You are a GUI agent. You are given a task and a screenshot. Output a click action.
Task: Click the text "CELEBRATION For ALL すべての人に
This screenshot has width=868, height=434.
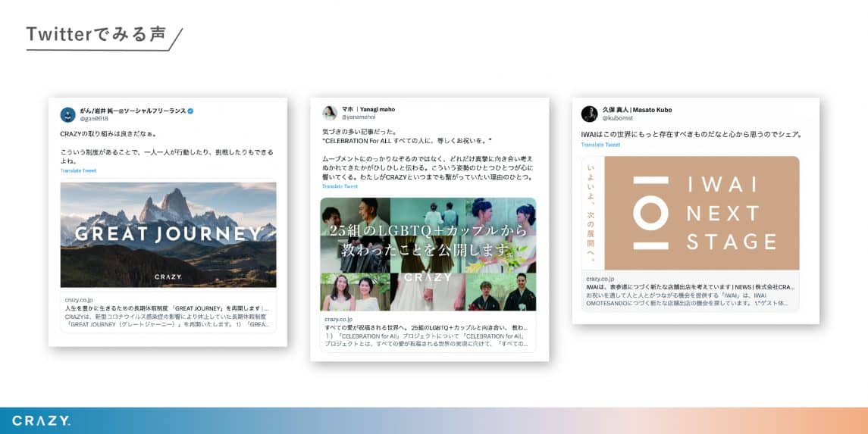(407, 141)
